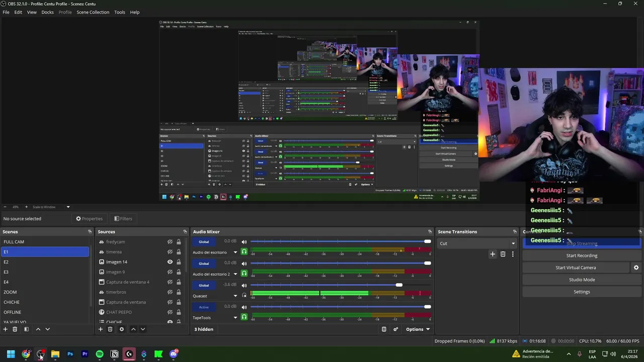This screenshot has height=362, width=644.
Task: Open scene filters icon in Scenes toolbar
Action: click(x=26, y=329)
